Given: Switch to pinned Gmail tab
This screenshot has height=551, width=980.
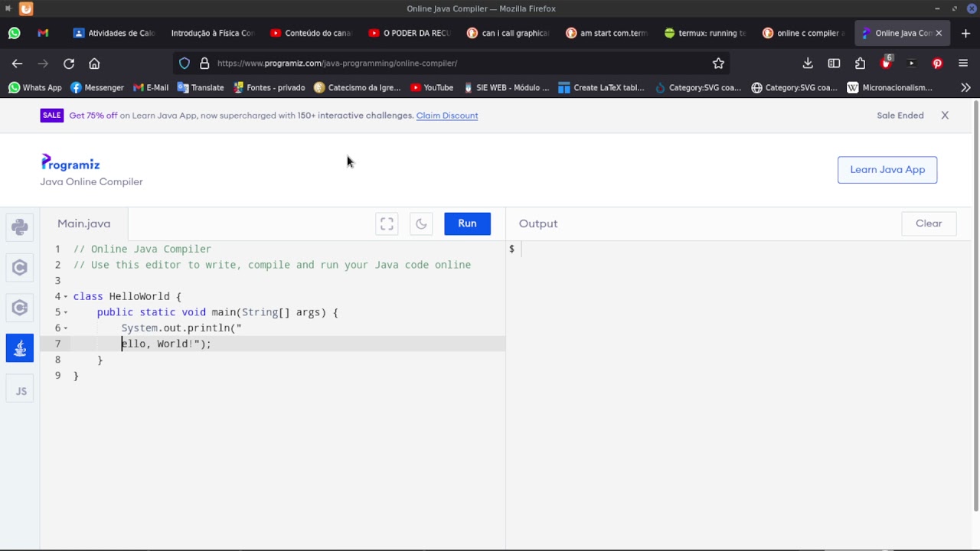Looking at the screenshot, I should 43,33.
